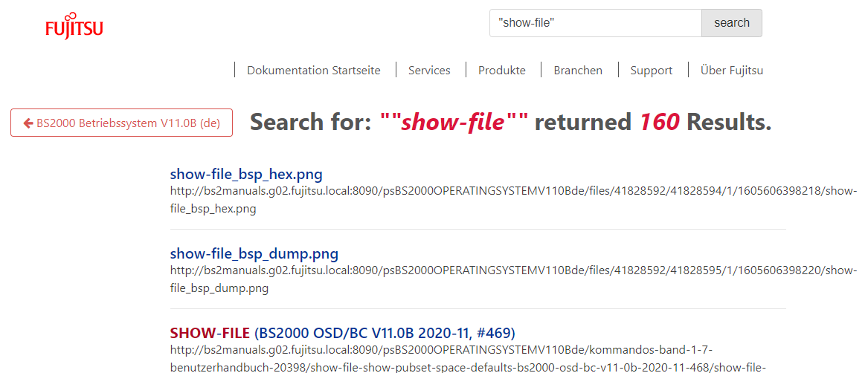Open Dokumentation Startseite in the navigation

(x=313, y=71)
